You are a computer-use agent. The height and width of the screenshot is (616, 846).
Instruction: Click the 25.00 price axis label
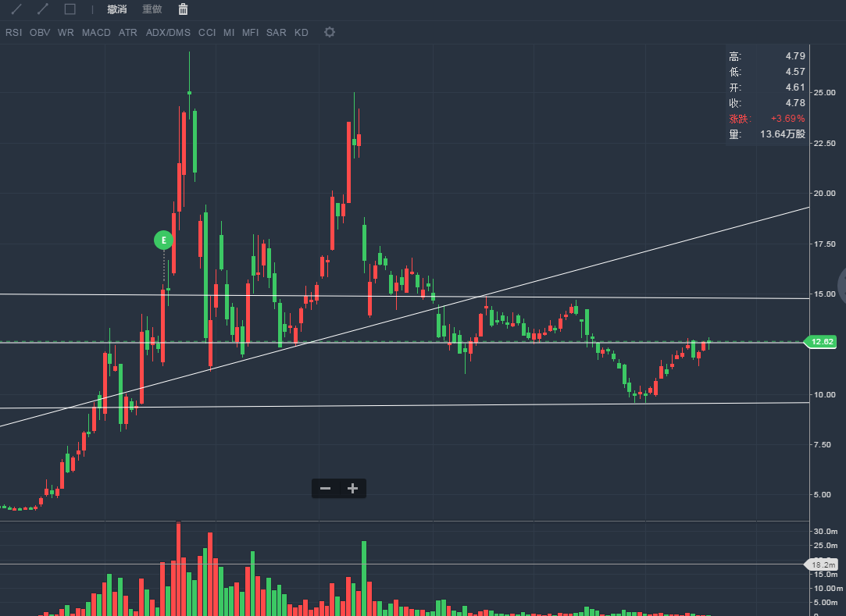pos(824,93)
